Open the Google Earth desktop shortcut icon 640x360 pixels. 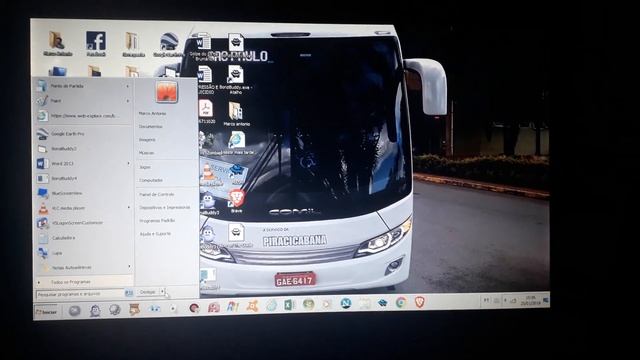click(169, 44)
